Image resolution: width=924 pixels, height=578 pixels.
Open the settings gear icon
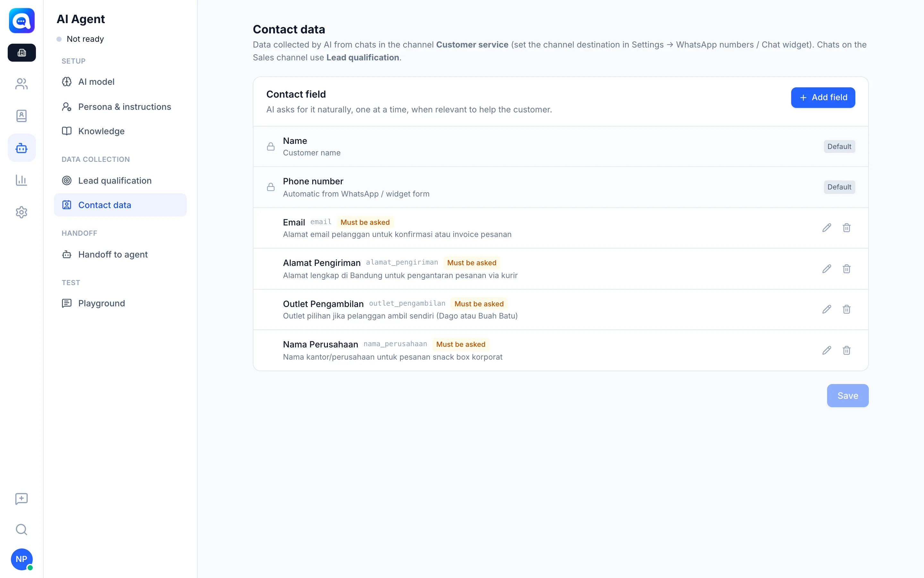pos(22,212)
